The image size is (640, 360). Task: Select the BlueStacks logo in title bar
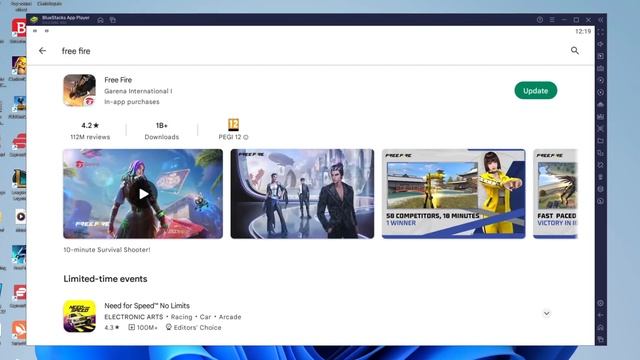[34, 20]
